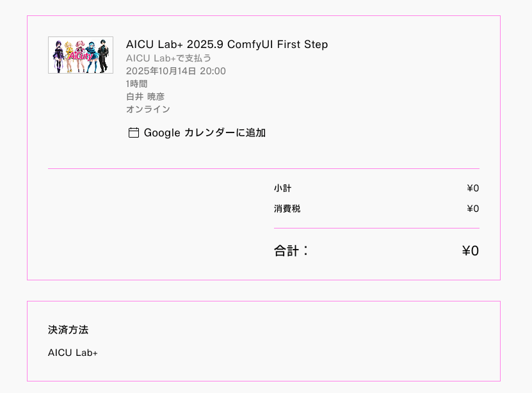
Task: Click the オンライン location label
Action: (x=148, y=109)
